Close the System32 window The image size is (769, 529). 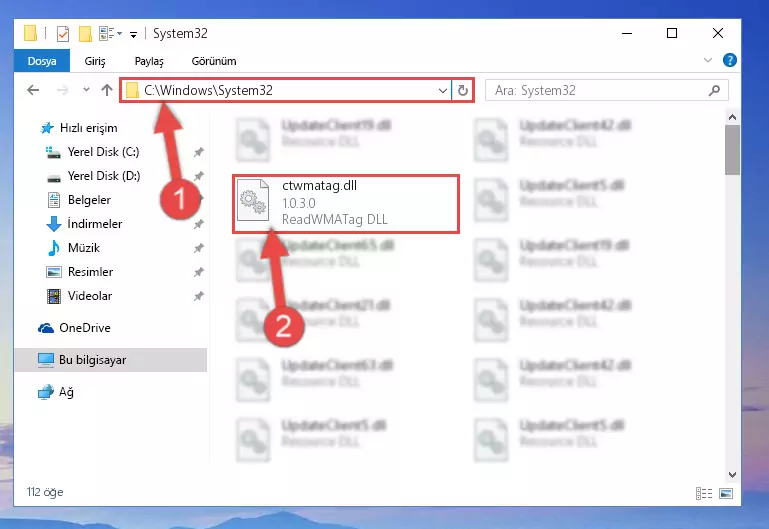point(718,33)
